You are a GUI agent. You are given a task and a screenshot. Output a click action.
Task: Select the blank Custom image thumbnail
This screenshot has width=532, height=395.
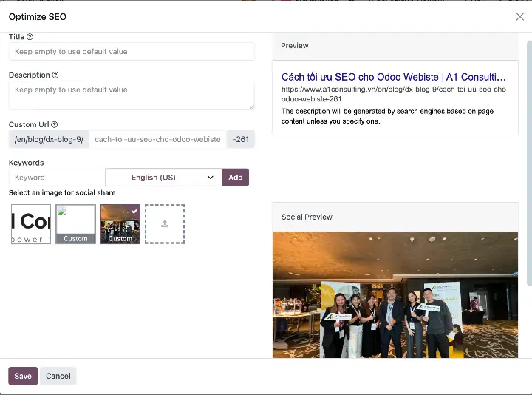pyautogui.click(x=75, y=224)
